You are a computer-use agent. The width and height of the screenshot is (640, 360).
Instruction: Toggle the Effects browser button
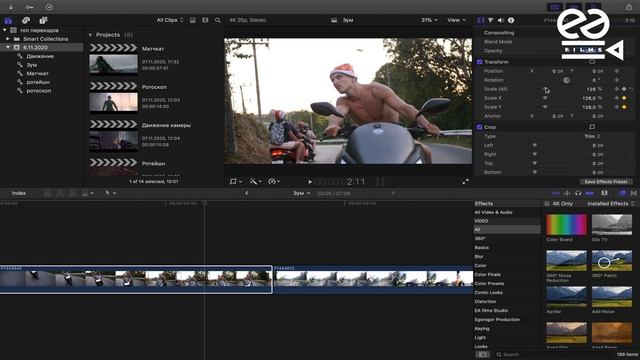622,193
